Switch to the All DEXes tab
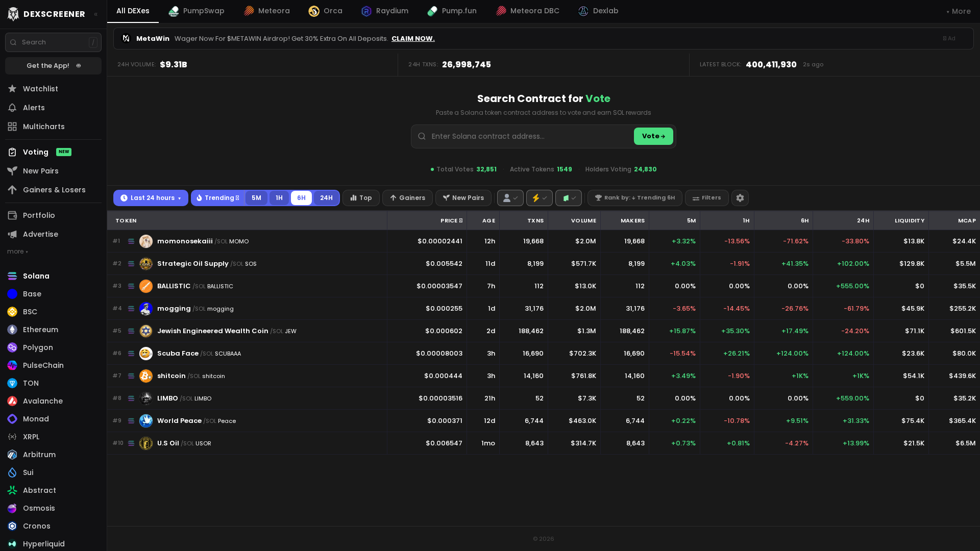 (x=133, y=10)
